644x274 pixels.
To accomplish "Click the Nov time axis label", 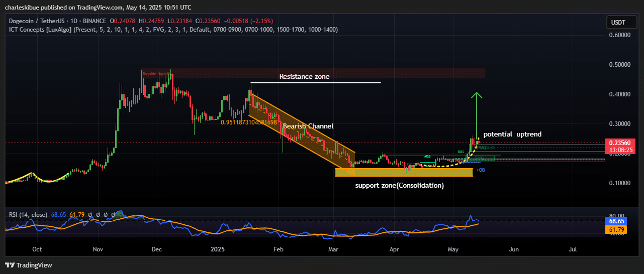I will (x=98, y=249).
